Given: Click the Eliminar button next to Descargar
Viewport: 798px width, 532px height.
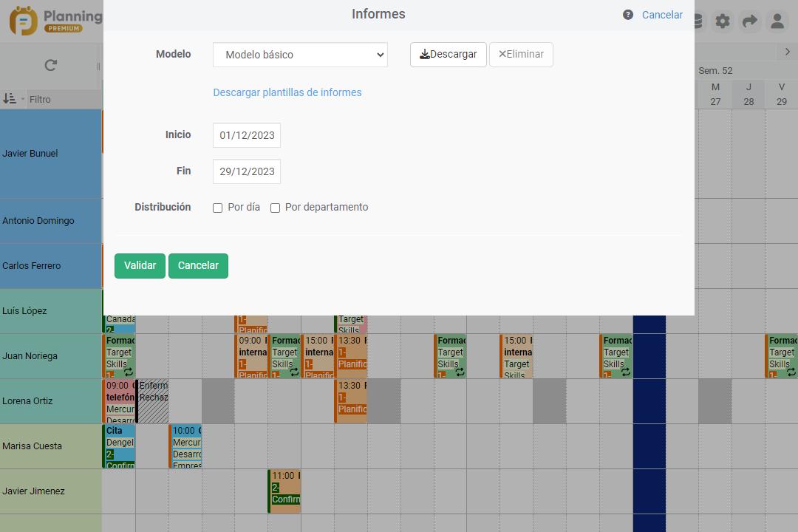Looking at the screenshot, I should (x=521, y=54).
